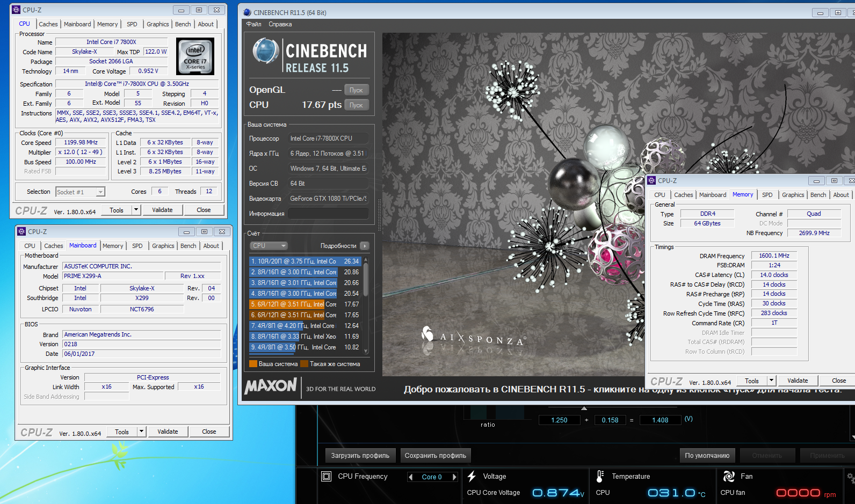Viewport: 855px width, 504px height.
Task: Click CPU-Z title icon in the Mainboard window
Action: point(21,231)
